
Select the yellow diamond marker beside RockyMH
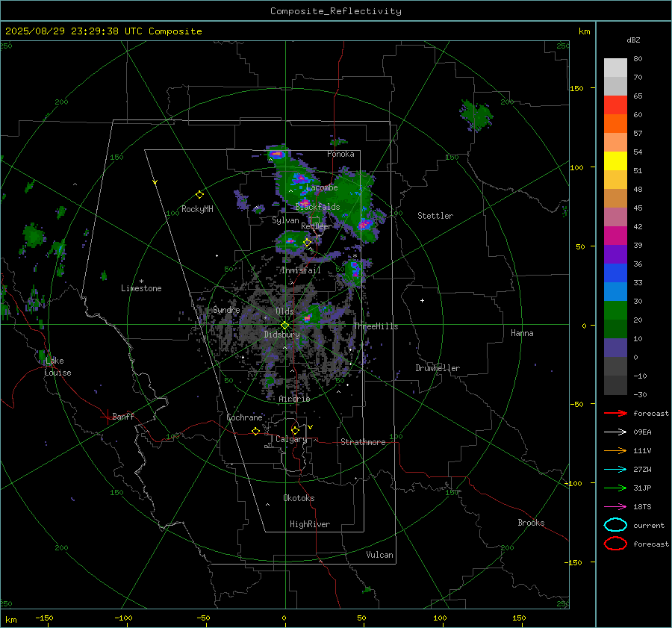[199, 195]
